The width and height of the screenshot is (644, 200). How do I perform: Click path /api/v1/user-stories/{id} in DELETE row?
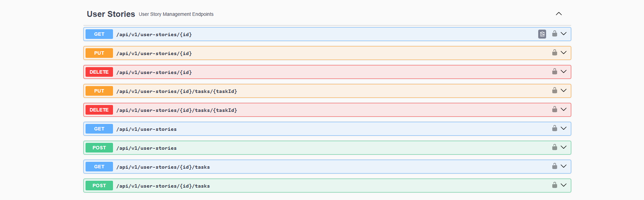(x=154, y=72)
